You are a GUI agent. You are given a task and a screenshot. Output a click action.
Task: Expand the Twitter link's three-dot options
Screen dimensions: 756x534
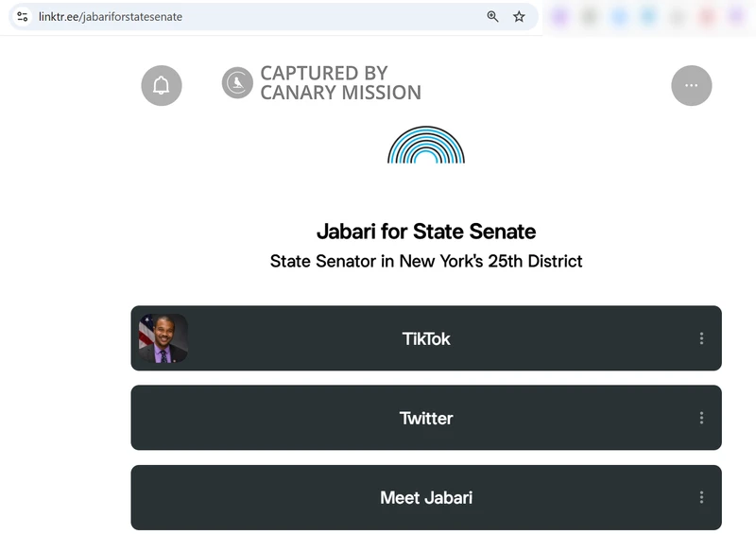(x=701, y=418)
